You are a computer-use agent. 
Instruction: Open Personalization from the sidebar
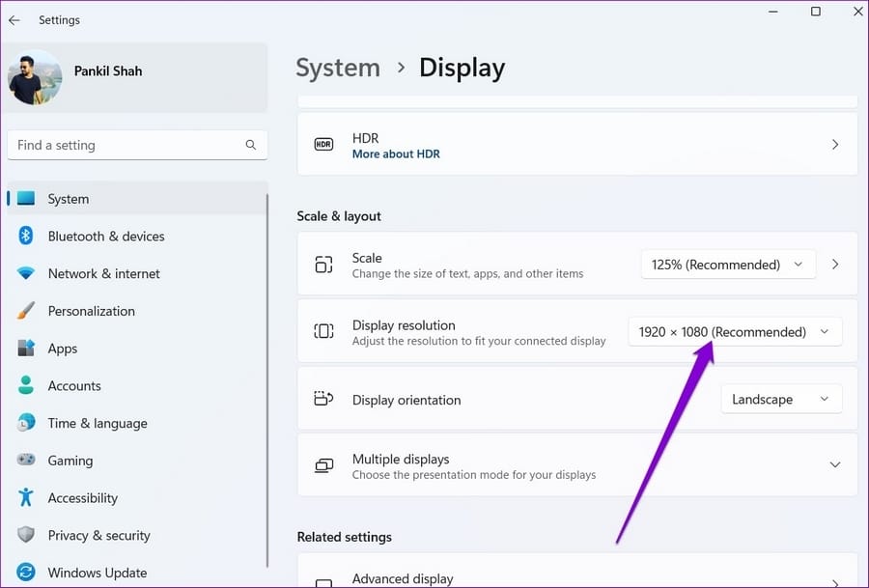click(x=91, y=311)
